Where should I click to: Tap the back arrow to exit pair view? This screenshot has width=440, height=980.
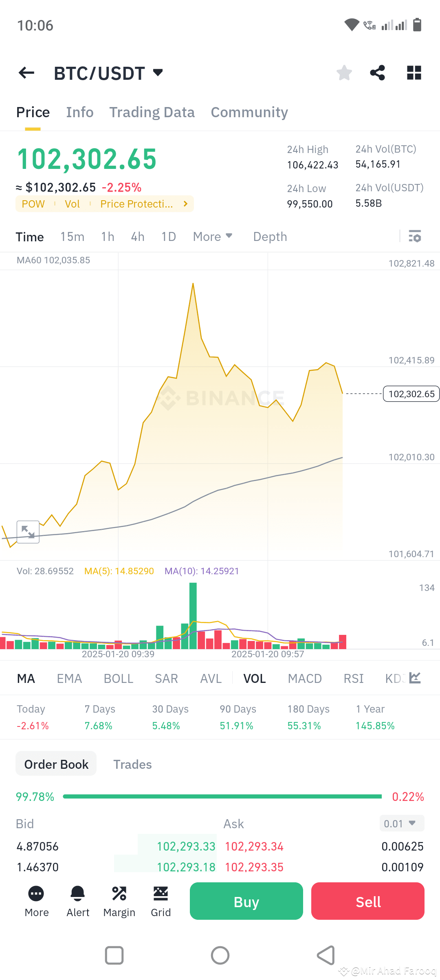click(x=26, y=72)
